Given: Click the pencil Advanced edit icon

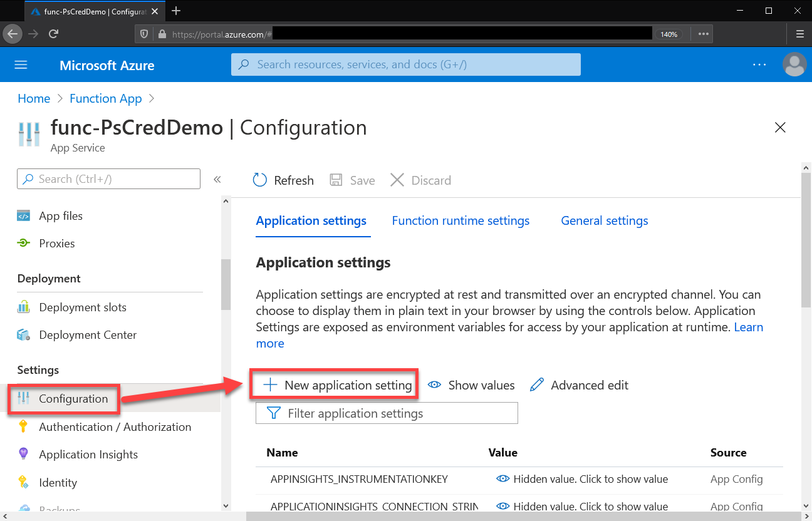Looking at the screenshot, I should coord(537,385).
